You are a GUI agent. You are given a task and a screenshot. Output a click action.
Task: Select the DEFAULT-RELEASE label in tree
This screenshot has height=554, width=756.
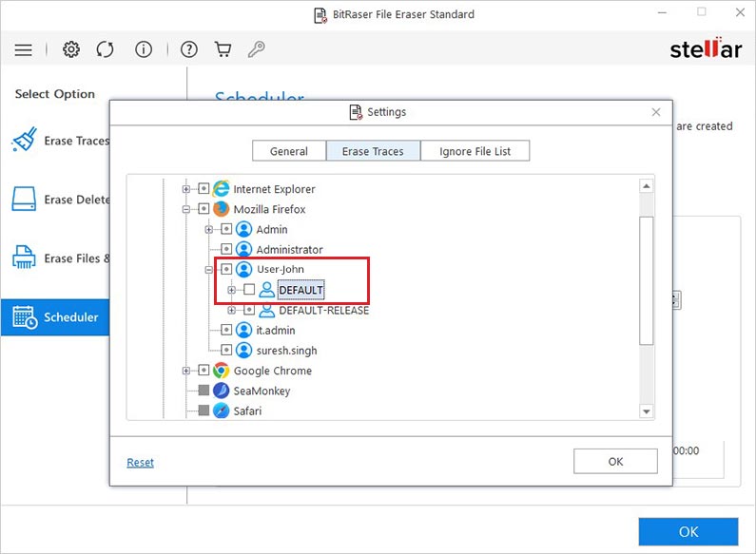324,310
